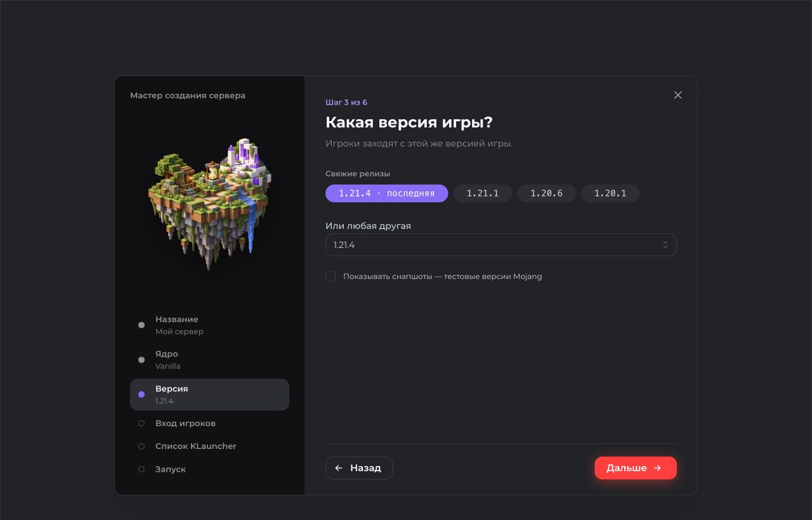Click the Мастер создания сервера title
The width and height of the screenshot is (812, 520).
click(x=188, y=96)
